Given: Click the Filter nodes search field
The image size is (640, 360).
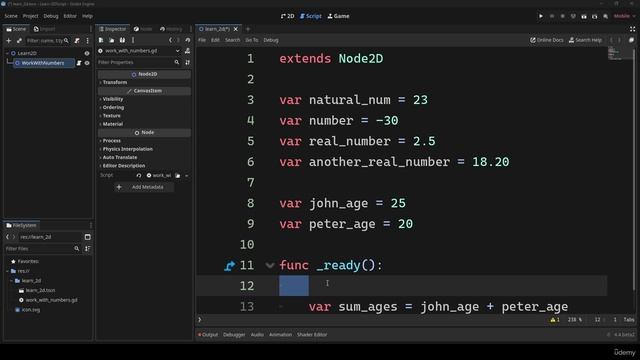Looking at the screenshot, I should (47, 41).
